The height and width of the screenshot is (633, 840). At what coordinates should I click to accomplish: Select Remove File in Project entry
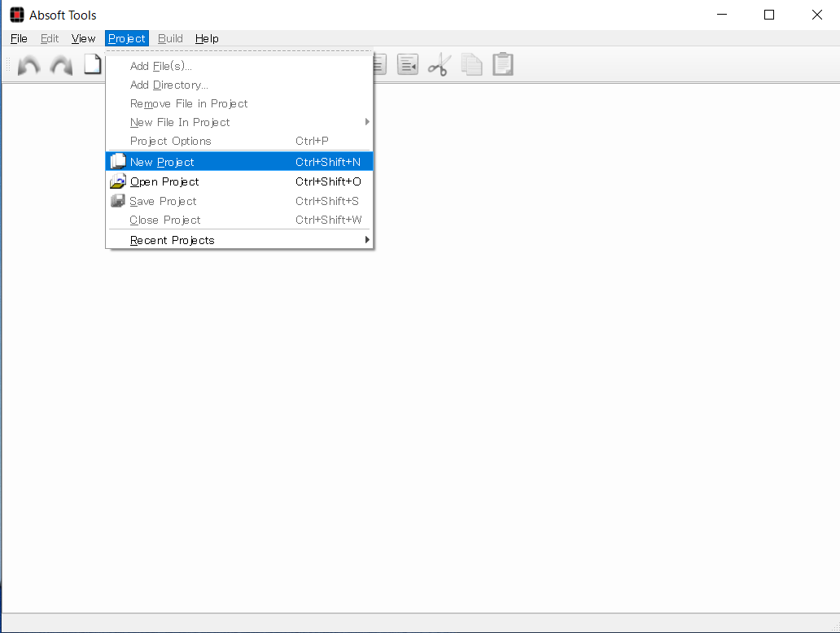pyautogui.click(x=239, y=103)
